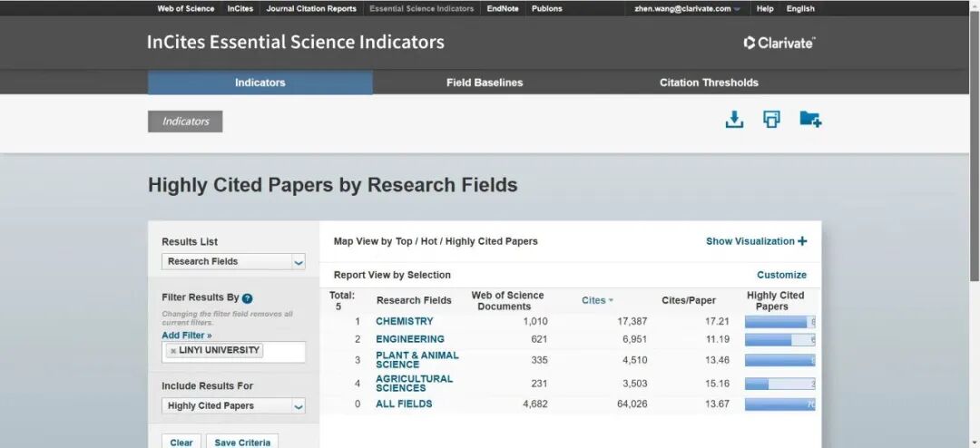Remove the LINYI UNIVERSITY filter tag

coord(173,351)
